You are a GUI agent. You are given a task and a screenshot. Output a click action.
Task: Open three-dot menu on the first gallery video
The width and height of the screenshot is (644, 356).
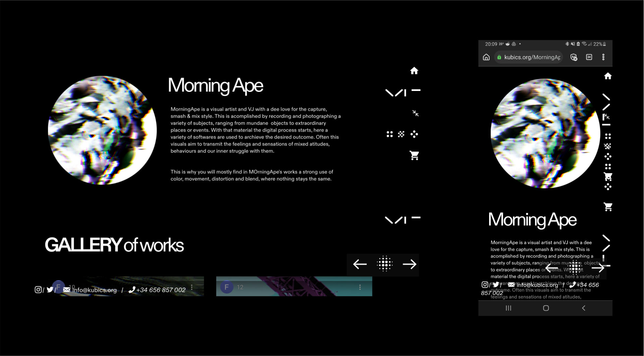pos(192,287)
